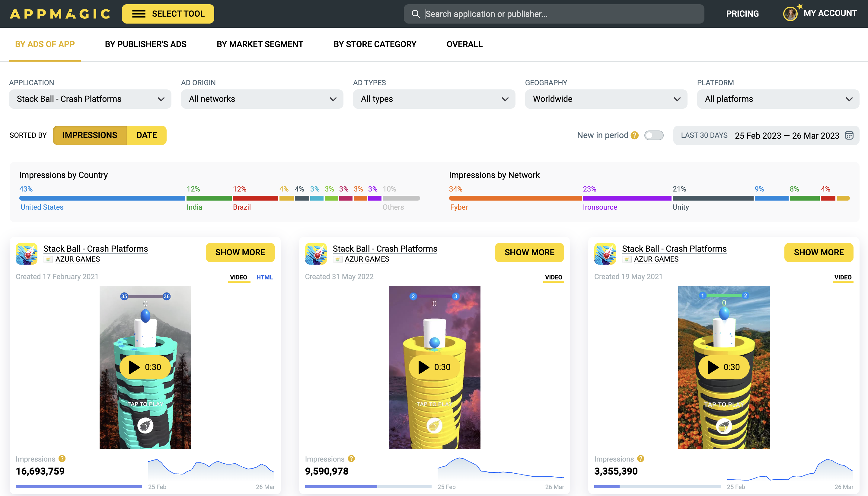The image size is (868, 496).
Task: Click Stack Ball app icon in first card
Action: [x=27, y=253]
